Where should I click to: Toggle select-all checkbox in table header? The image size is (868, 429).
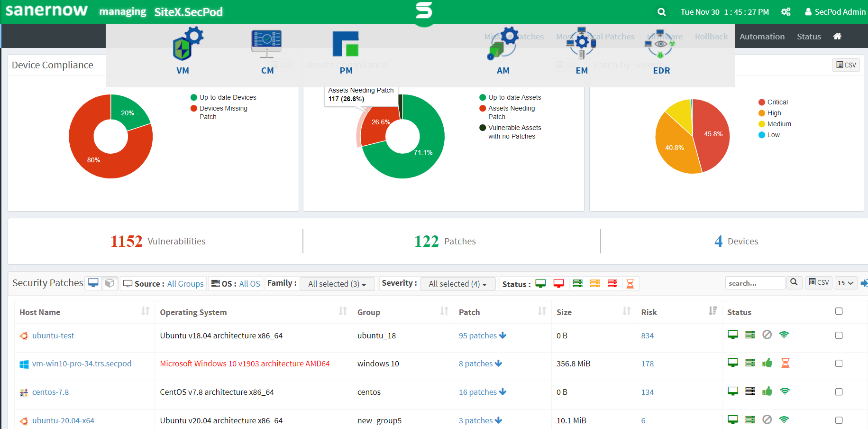pos(839,311)
